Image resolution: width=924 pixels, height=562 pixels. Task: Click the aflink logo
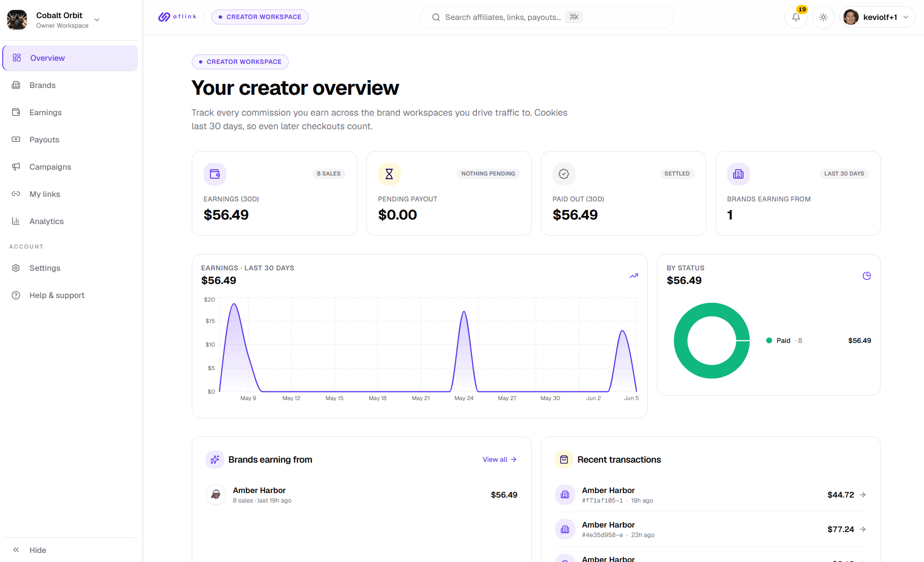click(x=177, y=17)
